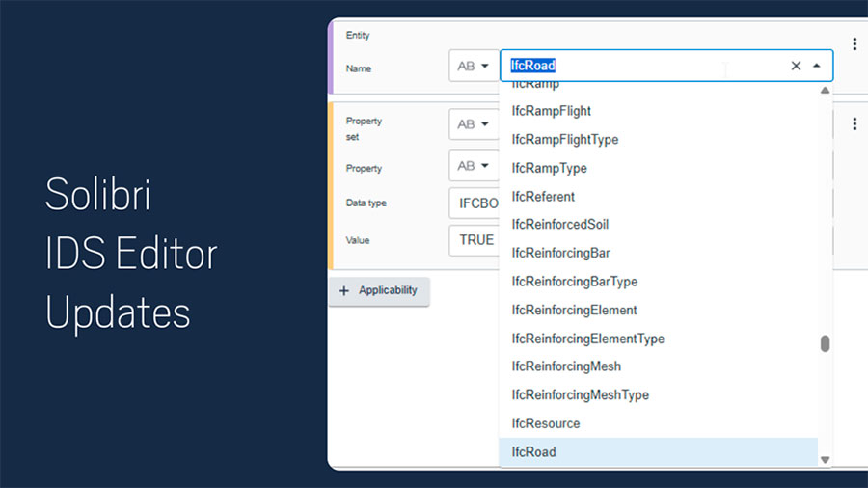Expand the AB dropdown for Property
The height and width of the screenshot is (488, 868).
473,166
